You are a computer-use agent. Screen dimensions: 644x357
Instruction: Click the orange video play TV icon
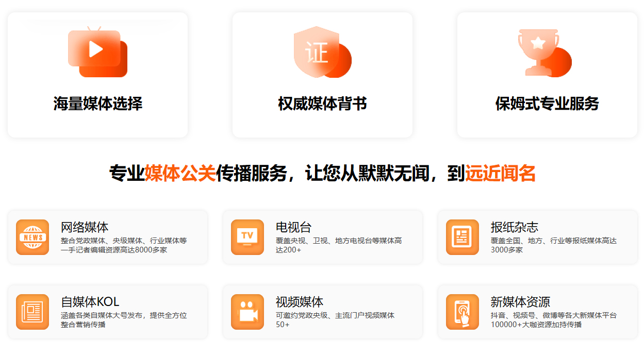point(97,53)
